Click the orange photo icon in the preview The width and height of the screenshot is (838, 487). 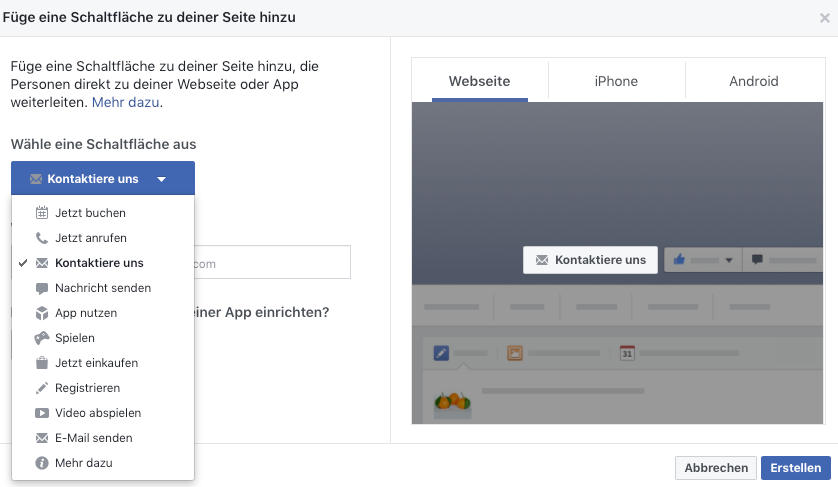pos(515,353)
